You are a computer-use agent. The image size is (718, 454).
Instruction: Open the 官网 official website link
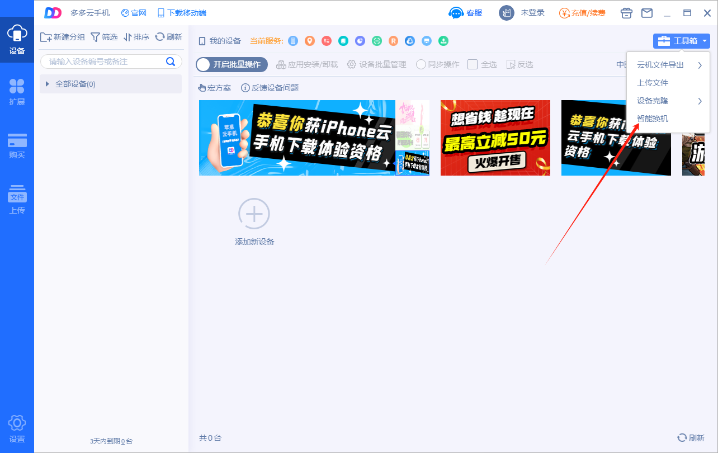(133, 13)
